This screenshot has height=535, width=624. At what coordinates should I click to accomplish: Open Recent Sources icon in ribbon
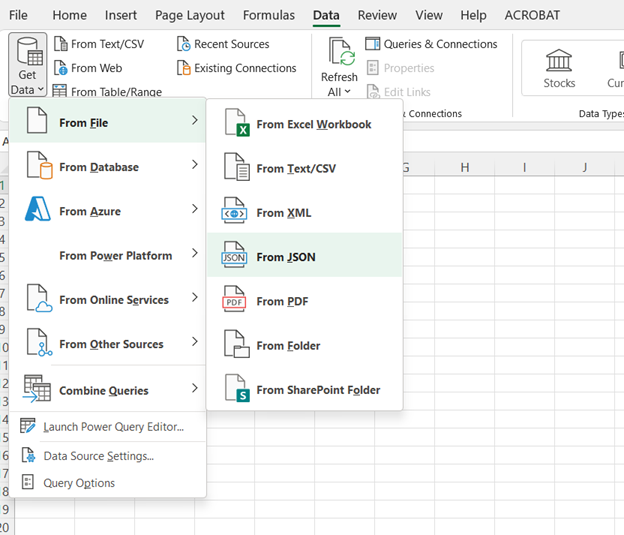[183, 44]
